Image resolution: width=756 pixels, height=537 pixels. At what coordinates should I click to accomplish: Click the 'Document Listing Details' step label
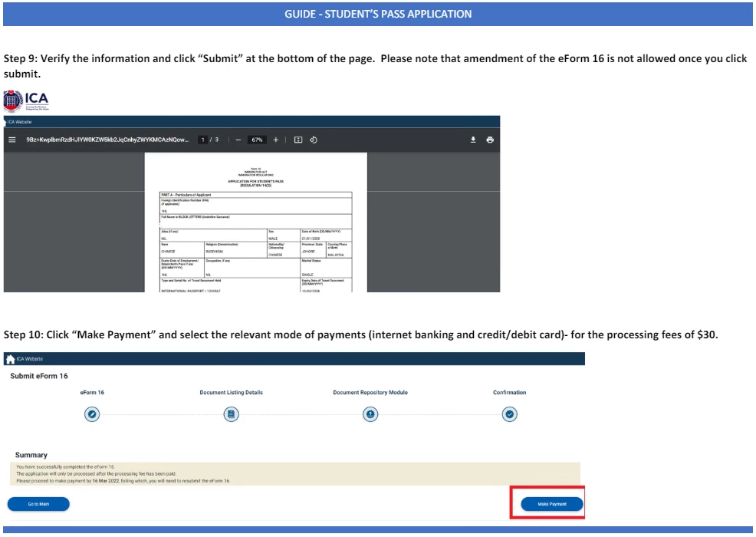(x=232, y=392)
